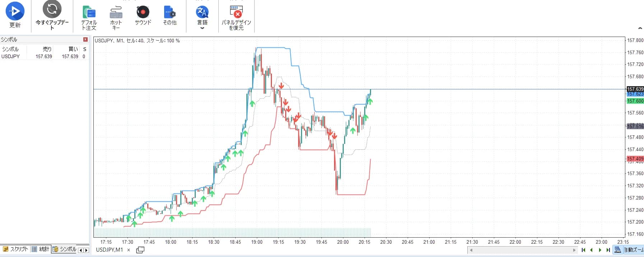
Task: Open デフォルト注文 default order settings
Action: 89,18
